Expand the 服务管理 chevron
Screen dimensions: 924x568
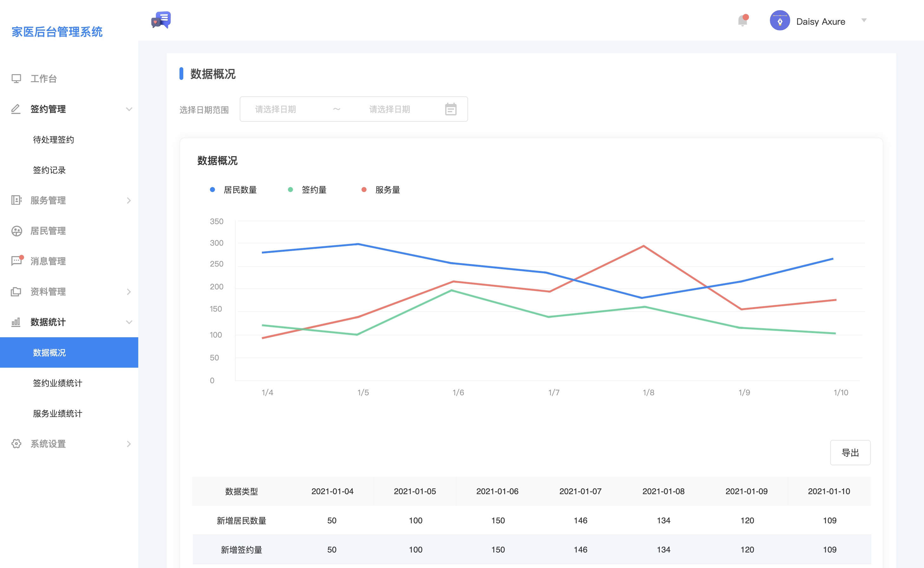[x=129, y=201]
